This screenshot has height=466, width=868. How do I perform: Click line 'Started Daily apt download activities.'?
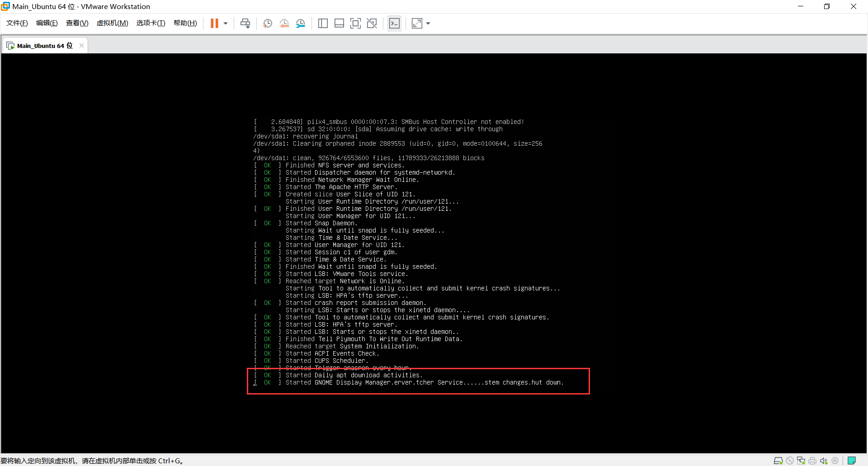(x=338, y=376)
